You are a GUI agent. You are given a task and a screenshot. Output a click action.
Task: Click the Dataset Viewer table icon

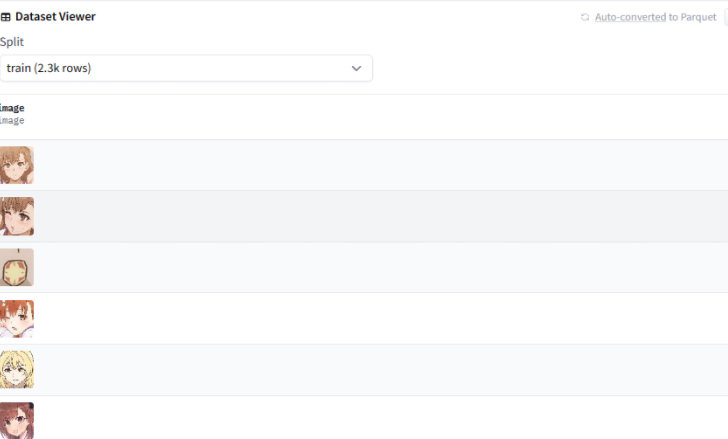(6, 17)
